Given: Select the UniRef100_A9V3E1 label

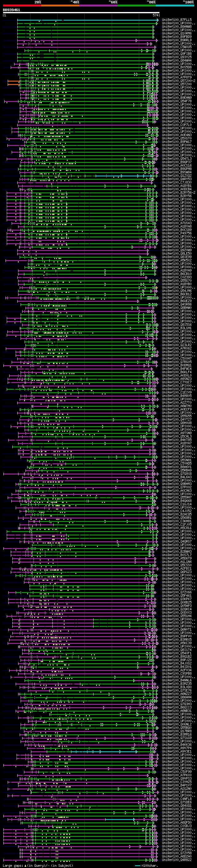Looking at the screenshot, I should tap(177, 751).
